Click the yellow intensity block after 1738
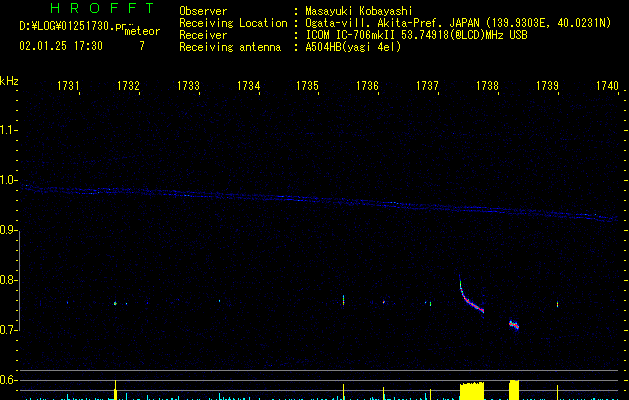Image resolution: width=629 pixels, height=400 pixels. click(514, 390)
